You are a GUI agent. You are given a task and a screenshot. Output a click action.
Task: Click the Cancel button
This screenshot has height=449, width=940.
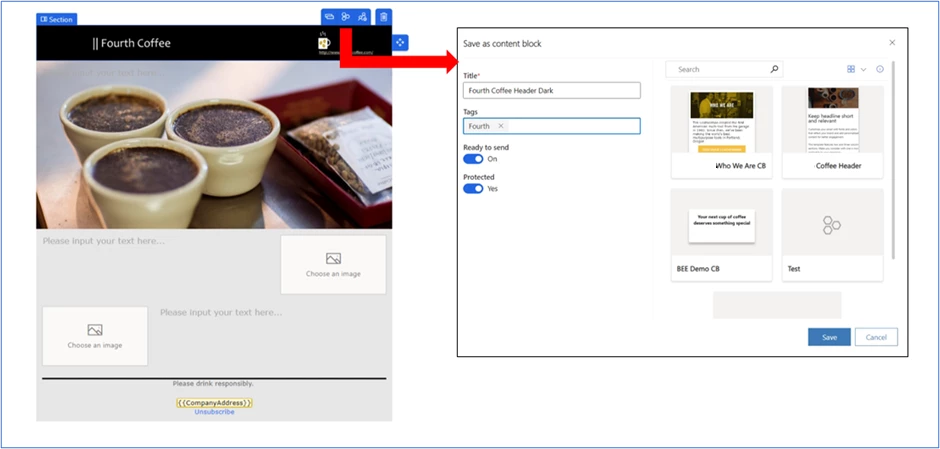click(876, 337)
